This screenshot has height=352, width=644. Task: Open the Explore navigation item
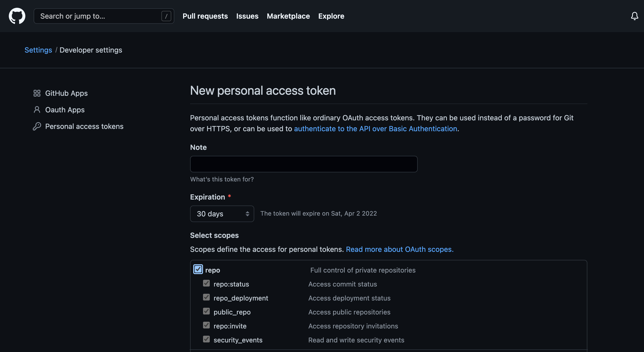click(x=331, y=16)
